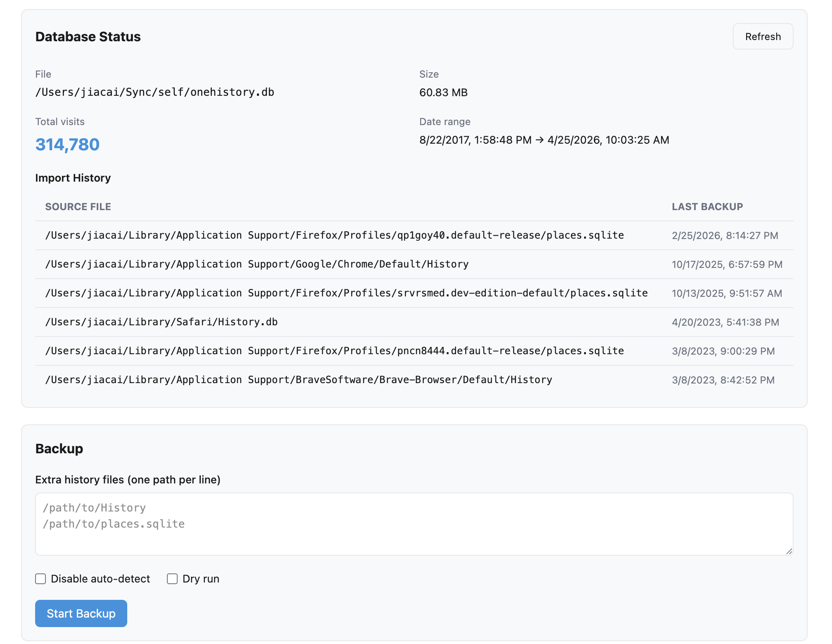Click the Refresh button
The height and width of the screenshot is (644, 832).
click(763, 36)
